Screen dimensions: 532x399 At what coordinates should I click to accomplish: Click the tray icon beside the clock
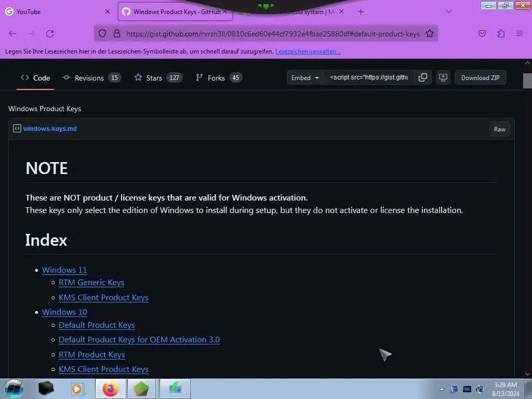click(480, 389)
